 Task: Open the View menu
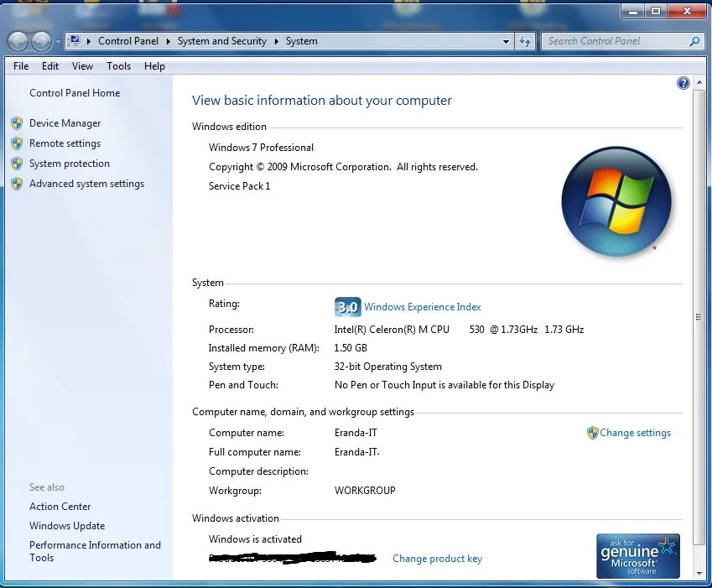point(82,66)
